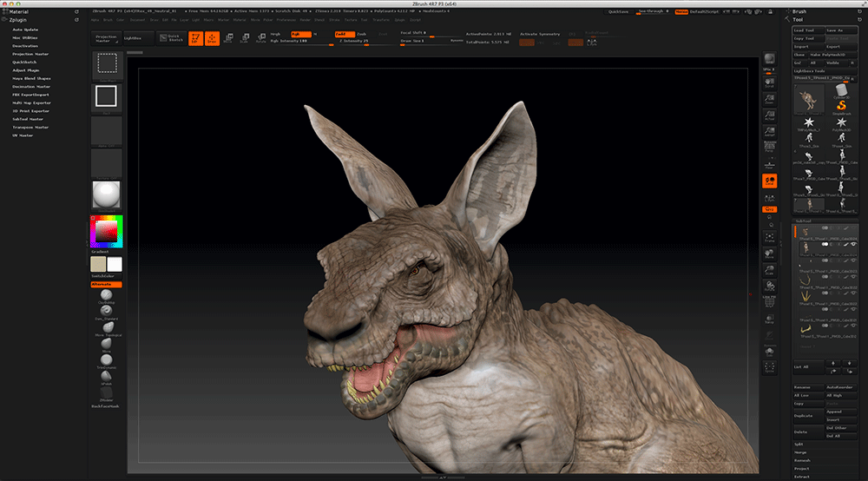
Task: Toggle Transparency on right shelf
Action: click(769, 319)
